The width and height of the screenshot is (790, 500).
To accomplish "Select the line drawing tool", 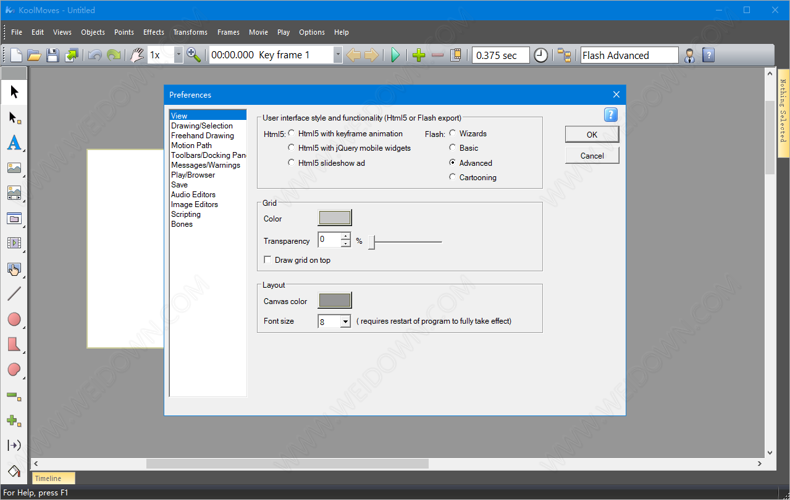I will (14, 294).
